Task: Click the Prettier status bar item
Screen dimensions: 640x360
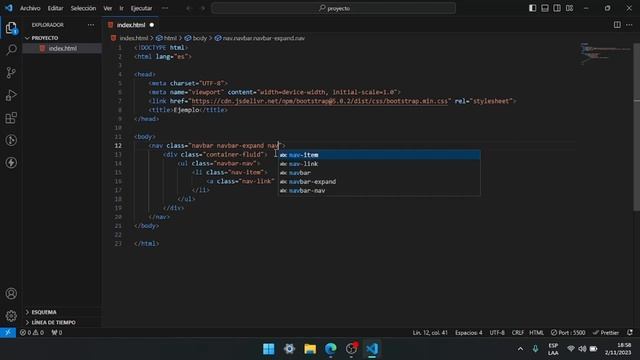Action: (x=606, y=333)
